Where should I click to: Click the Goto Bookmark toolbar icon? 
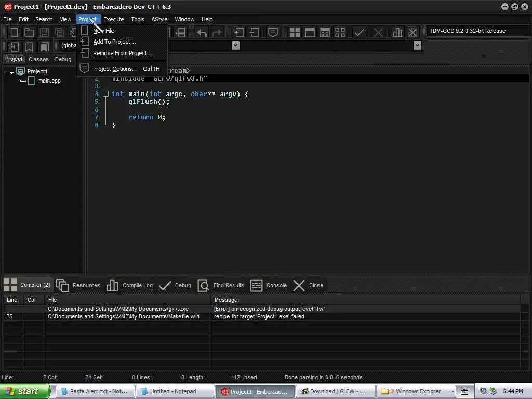pos(45,46)
